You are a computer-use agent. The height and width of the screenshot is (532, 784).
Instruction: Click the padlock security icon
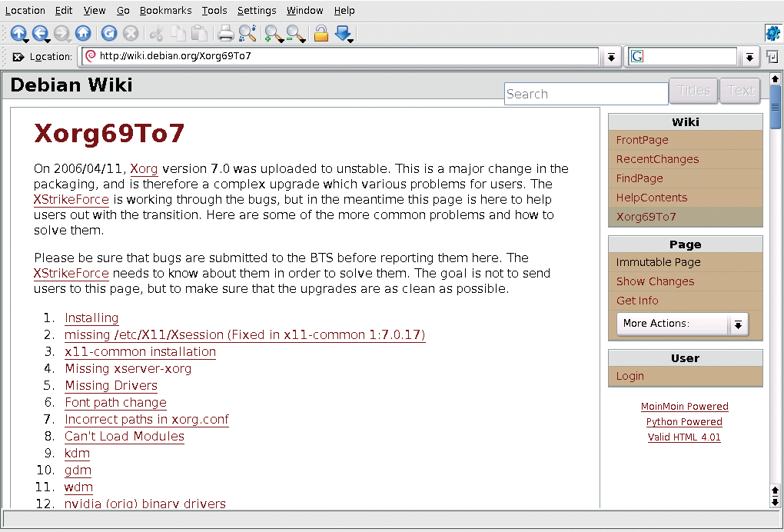pyautogui.click(x=321, y=34)
